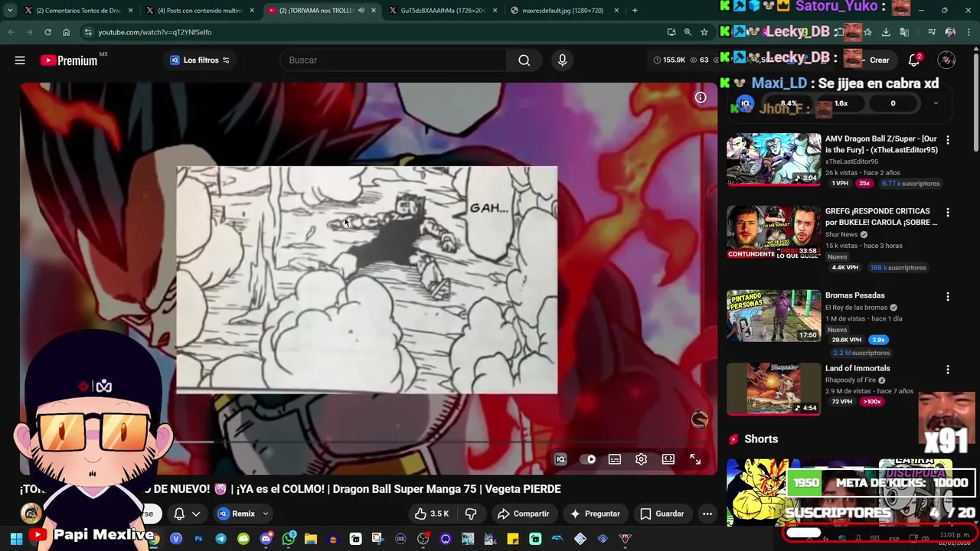Image resolution: width=980 pixels, height=551 pixels.
Task: Switch to Comentarios Tontos browser tab
Action: click(x=79, y=11)
